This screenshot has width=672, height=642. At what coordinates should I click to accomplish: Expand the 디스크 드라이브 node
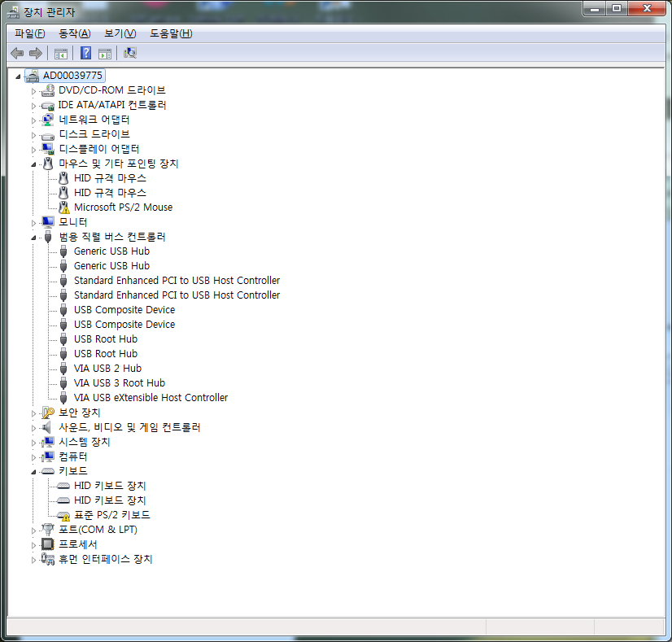click(x=33, y=135)
